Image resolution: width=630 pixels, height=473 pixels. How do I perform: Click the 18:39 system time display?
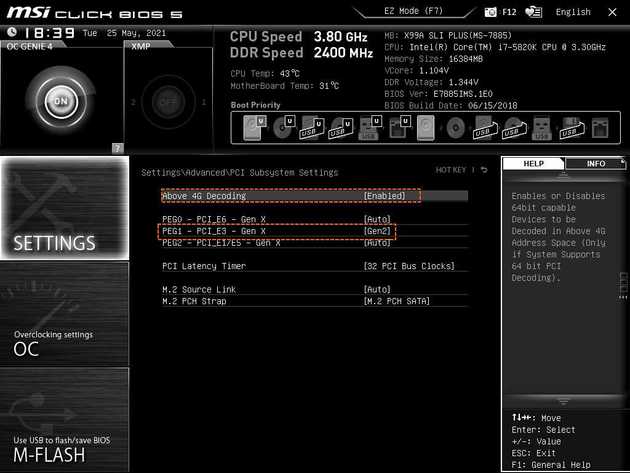(x=49, y=33)
